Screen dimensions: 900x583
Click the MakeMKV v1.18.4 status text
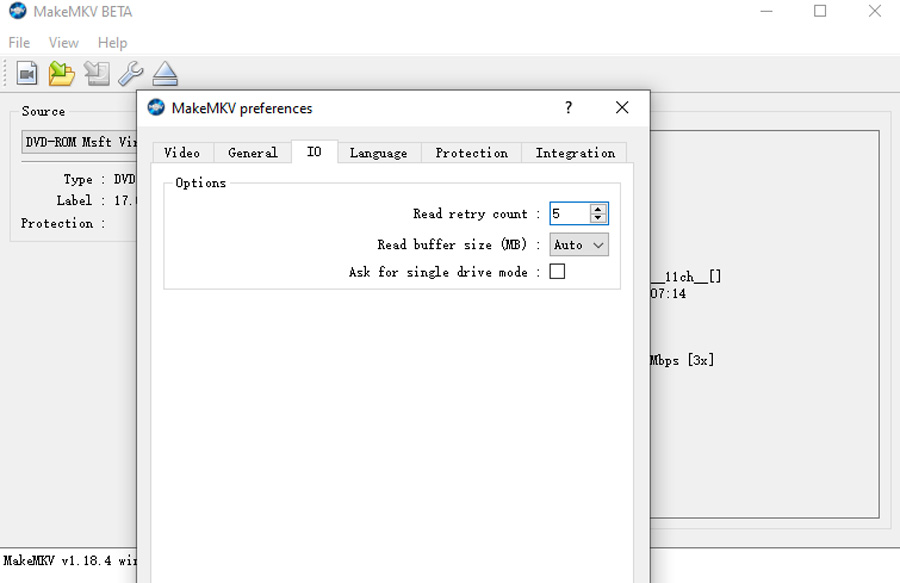click(69, 560)
